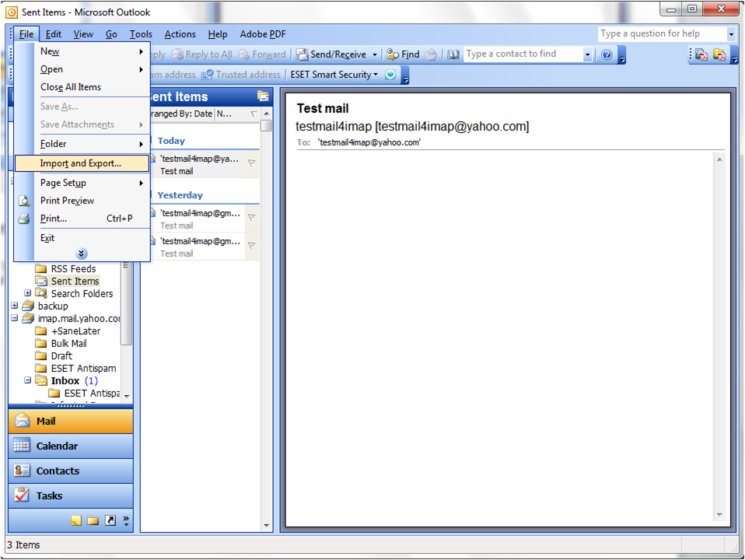Open the ESET Smart Security dropdown

click(334, 75)
